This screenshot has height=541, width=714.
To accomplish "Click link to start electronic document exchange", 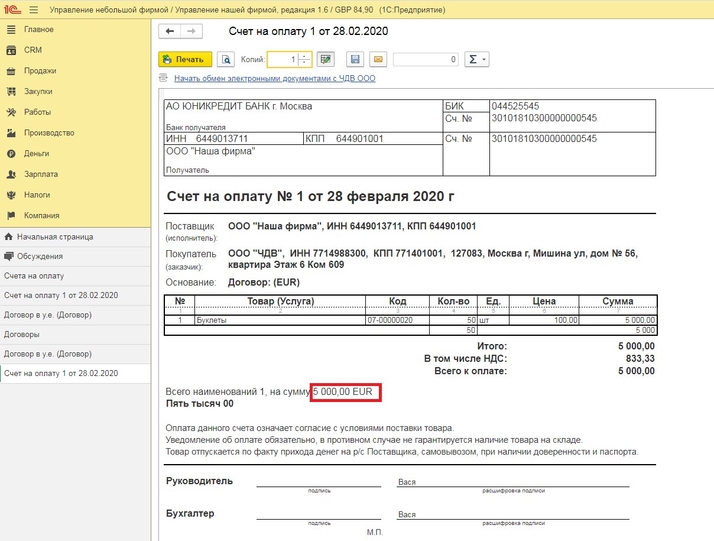I will 274,78.
